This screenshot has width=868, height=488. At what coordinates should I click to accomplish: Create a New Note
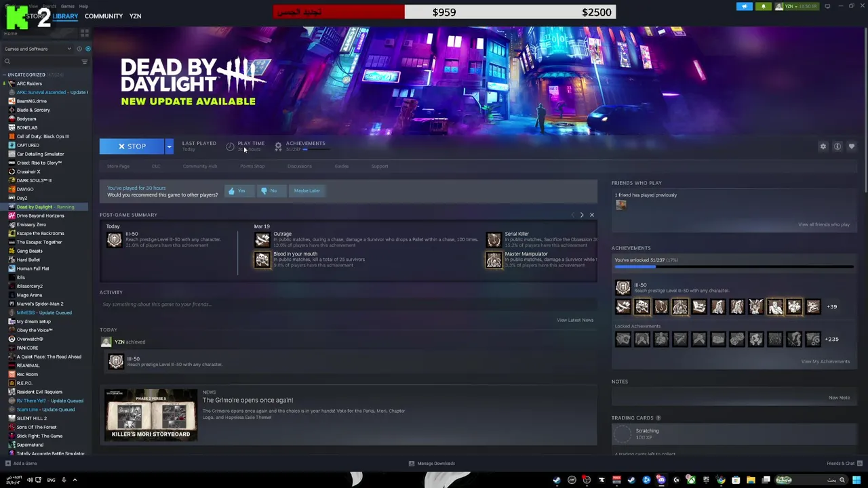click(x=839, y=398)
